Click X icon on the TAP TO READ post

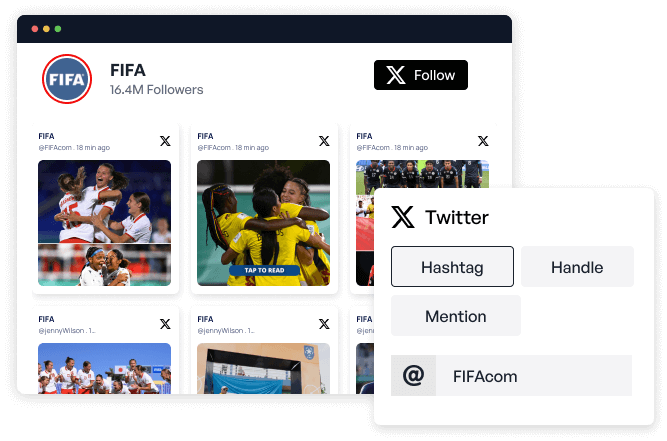point(324,141)
